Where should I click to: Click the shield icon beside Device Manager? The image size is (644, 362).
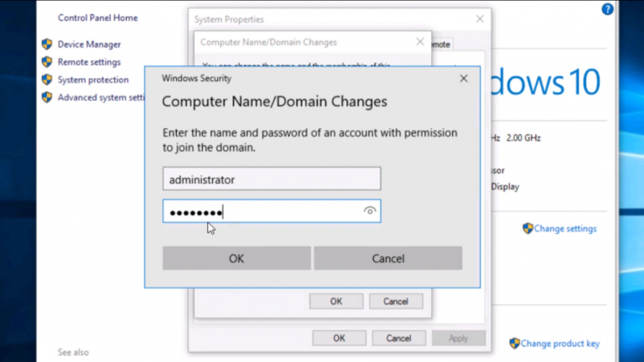[x=47, y=44]
